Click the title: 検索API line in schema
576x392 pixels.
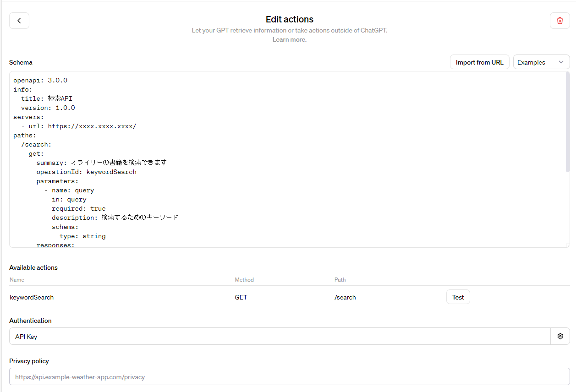pos(47,98)
